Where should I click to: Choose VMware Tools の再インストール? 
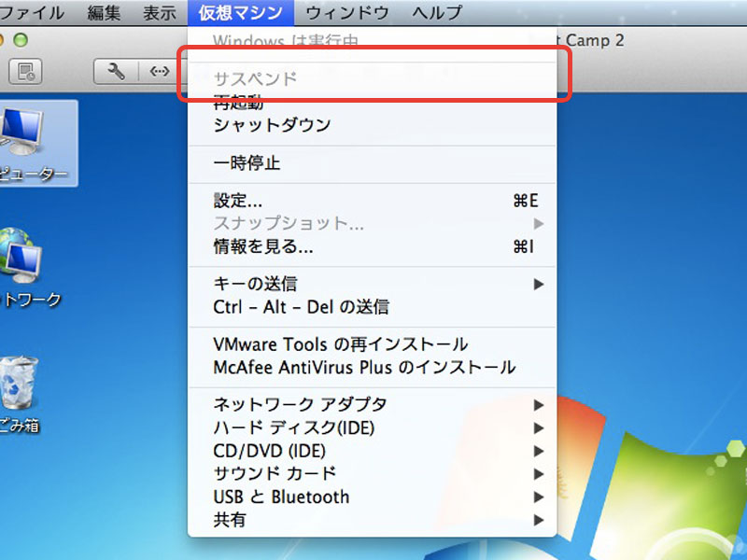click(372, 344)
